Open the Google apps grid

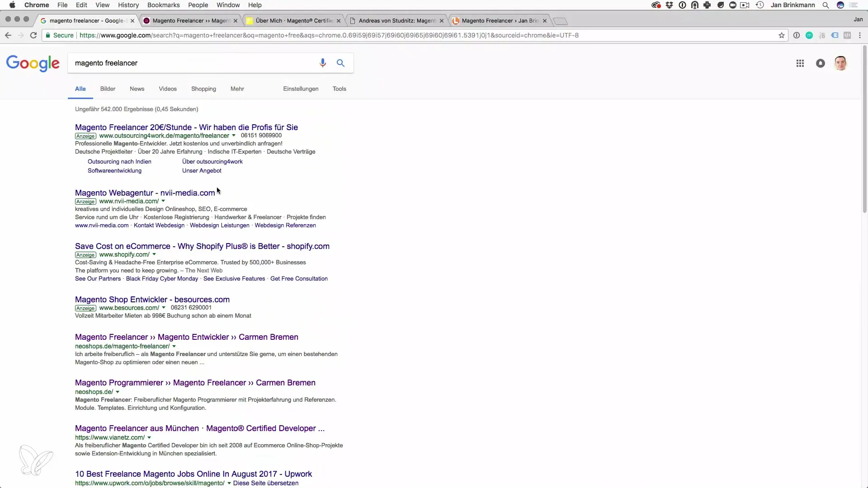click(800, 63)
